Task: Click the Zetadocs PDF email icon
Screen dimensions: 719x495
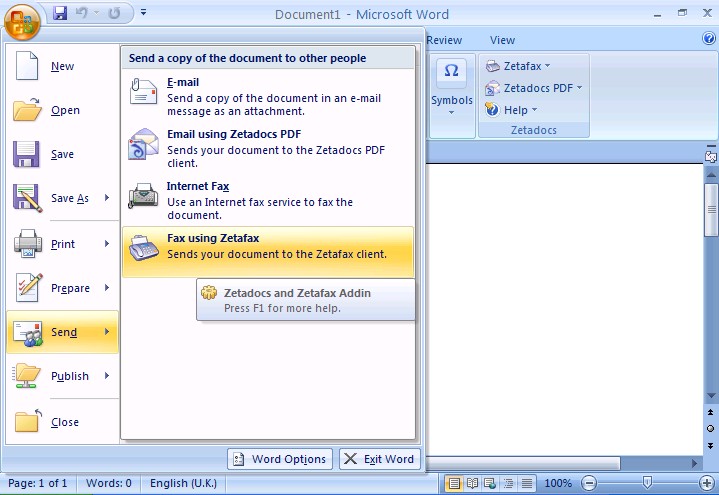Action: click(144, 144)
